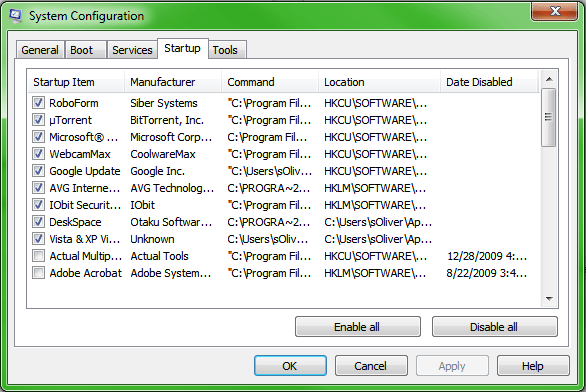Click the System Configuration title bar icon
Viewport: 586px width, 392px height.
(x=15, y=15)
